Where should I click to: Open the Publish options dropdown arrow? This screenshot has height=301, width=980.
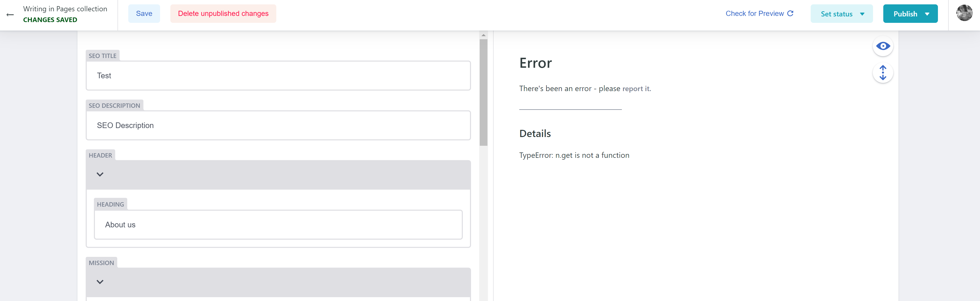pyautogui.click(x=927, y=13)
